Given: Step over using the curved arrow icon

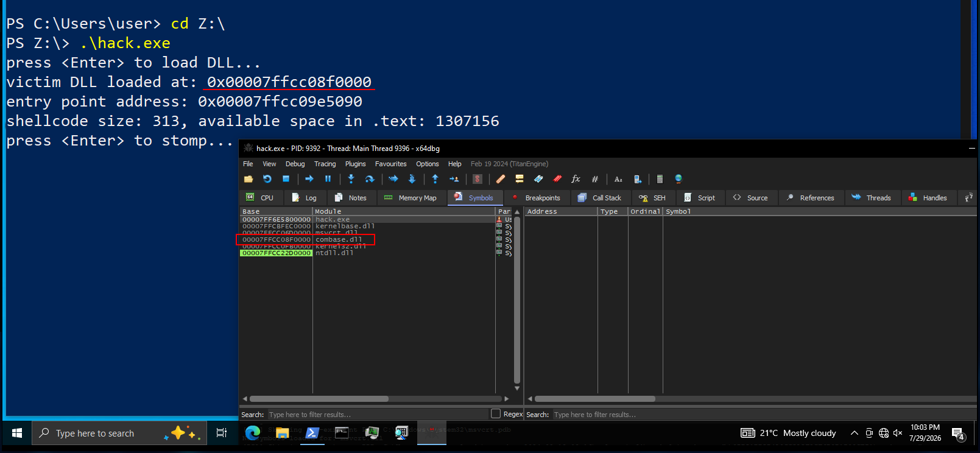Looking at the screenshot, I should click(x=369, y=179).
